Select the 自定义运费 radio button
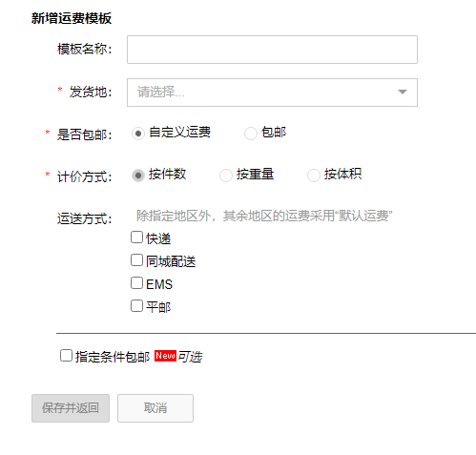476x455 pixels. click(x=138, y=134)
